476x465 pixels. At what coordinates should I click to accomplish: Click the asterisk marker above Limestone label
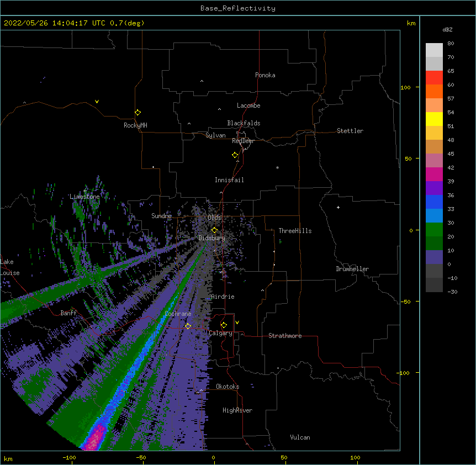85,191
